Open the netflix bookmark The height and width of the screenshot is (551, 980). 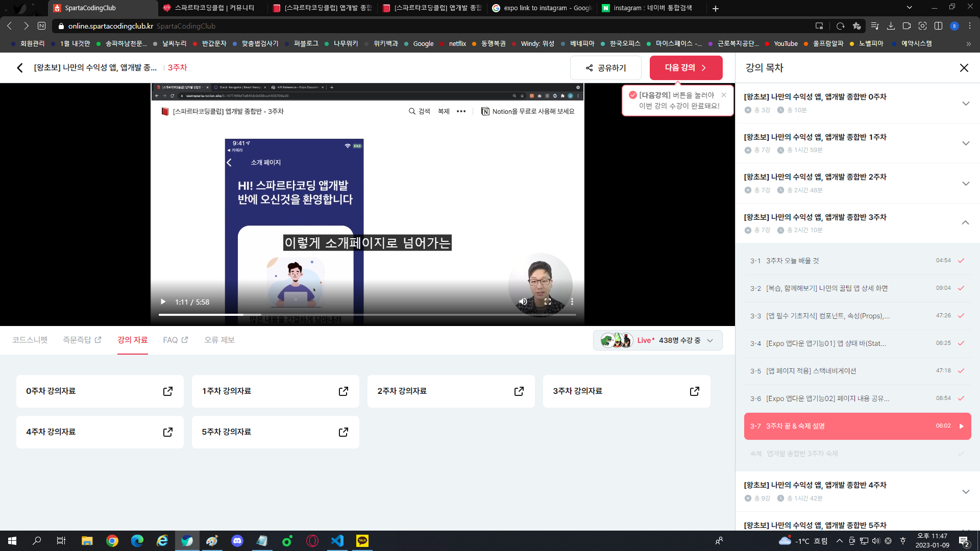pos(453,44)
